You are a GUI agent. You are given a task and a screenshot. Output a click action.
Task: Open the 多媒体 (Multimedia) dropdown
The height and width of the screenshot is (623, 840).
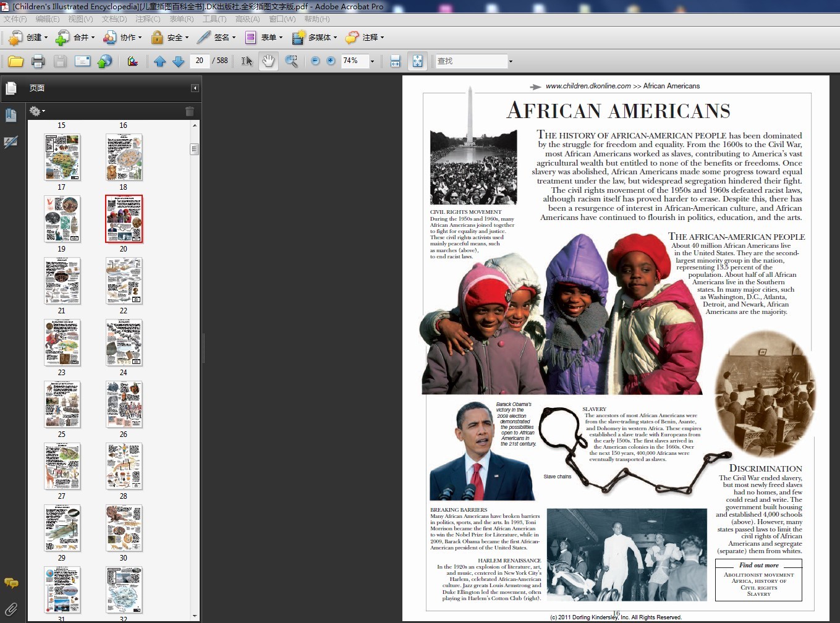[x=315, y=38]
